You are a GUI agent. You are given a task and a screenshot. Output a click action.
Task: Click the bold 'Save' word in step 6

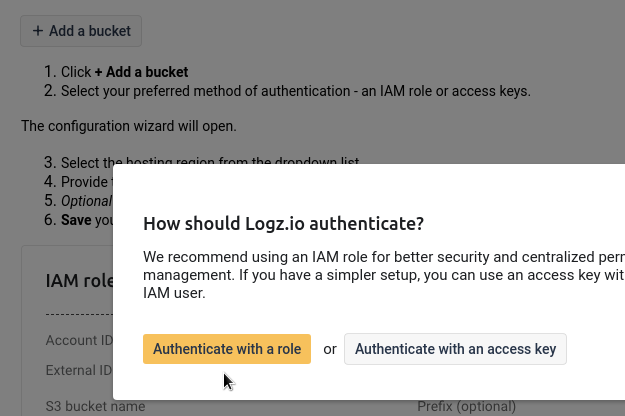pyautogui.click(x=76, y=220)
